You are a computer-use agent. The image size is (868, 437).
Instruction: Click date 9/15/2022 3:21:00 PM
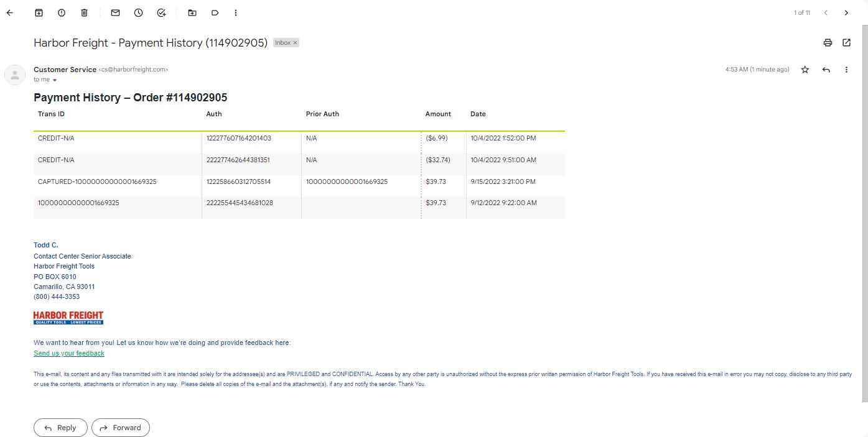503,182
